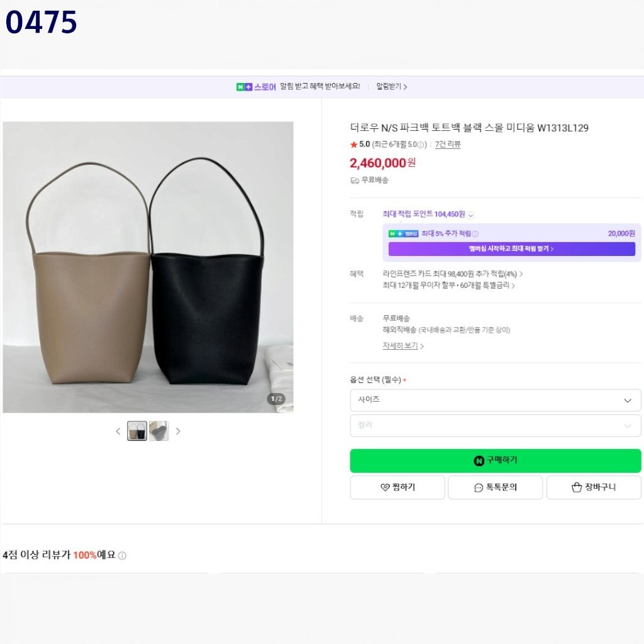
Task: Open the 컬러 color dropdown
Action: click(x=495, y=426)
